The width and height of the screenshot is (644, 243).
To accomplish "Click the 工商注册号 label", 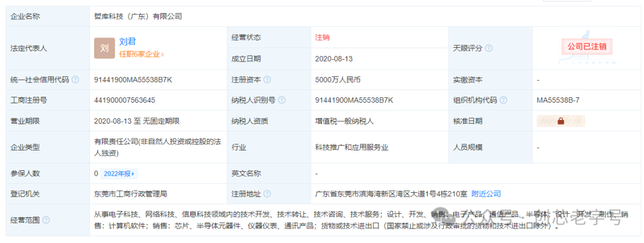I will (x=29, y=100).
